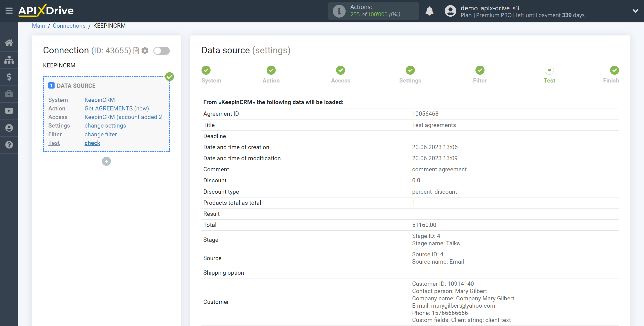Viewport: 644px width, 326px height.
Task: Click the change filter link
Action: click(101, 134)
